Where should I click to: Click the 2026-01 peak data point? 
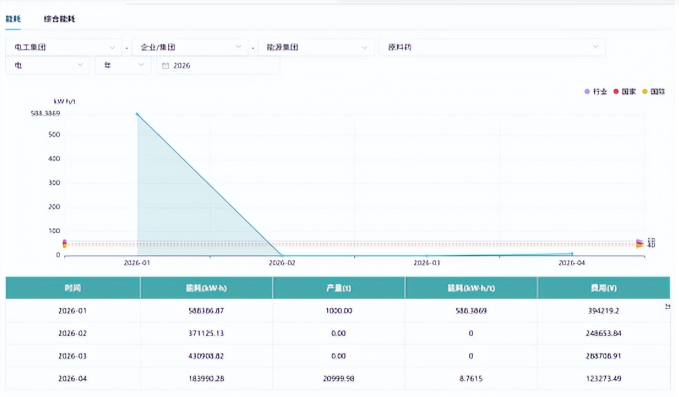(137, 114)
